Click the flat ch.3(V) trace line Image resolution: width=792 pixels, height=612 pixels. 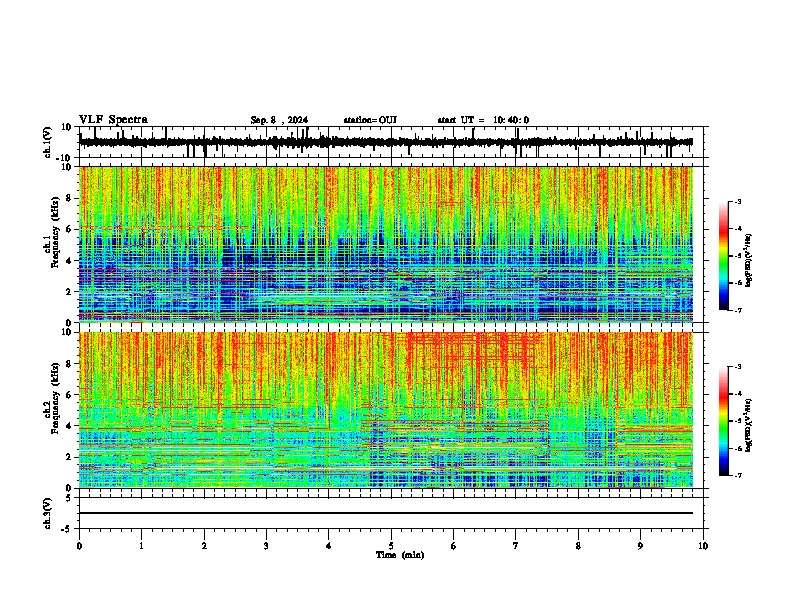pos(386,513)
